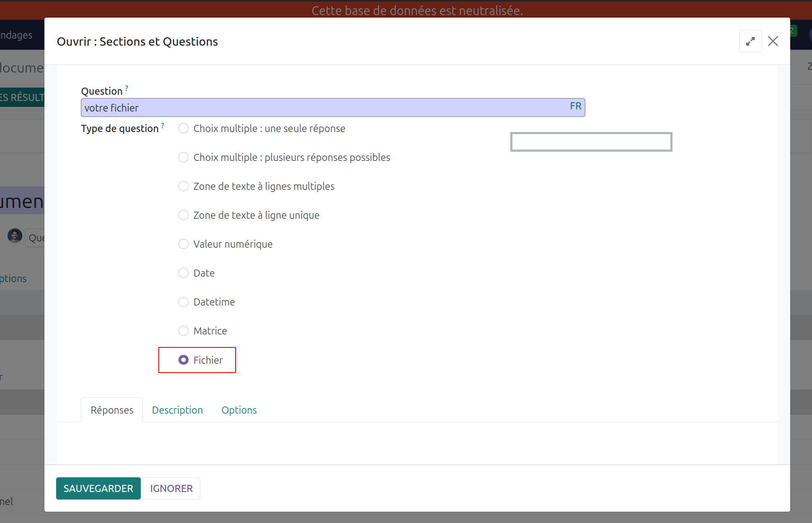Select 'Choix multiple : une seule réponse' radio
Viewport: 812px width, 523px height.
pyautogui.click(x=184, y=128)
